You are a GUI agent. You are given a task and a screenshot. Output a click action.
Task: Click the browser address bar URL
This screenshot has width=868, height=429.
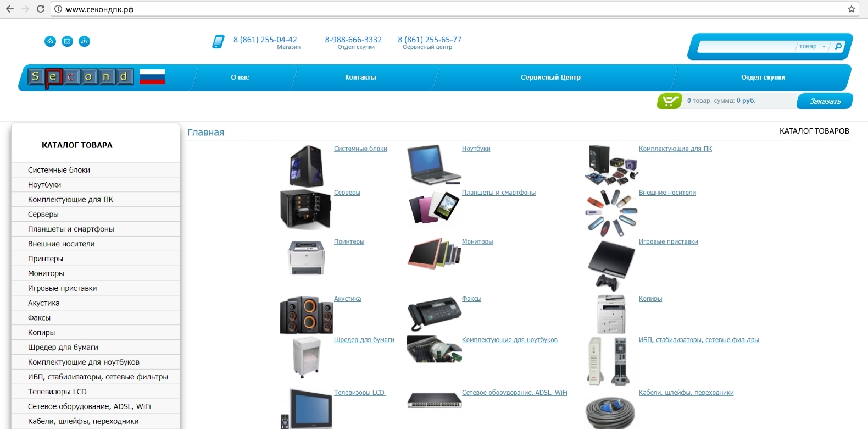pyautogui.click(x=99, y=9)
